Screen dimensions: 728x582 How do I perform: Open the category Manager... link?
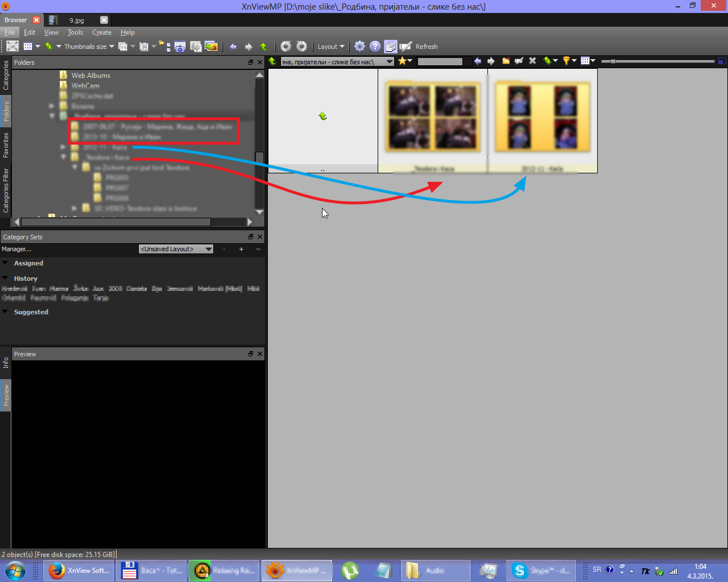(x=16, y=249)
